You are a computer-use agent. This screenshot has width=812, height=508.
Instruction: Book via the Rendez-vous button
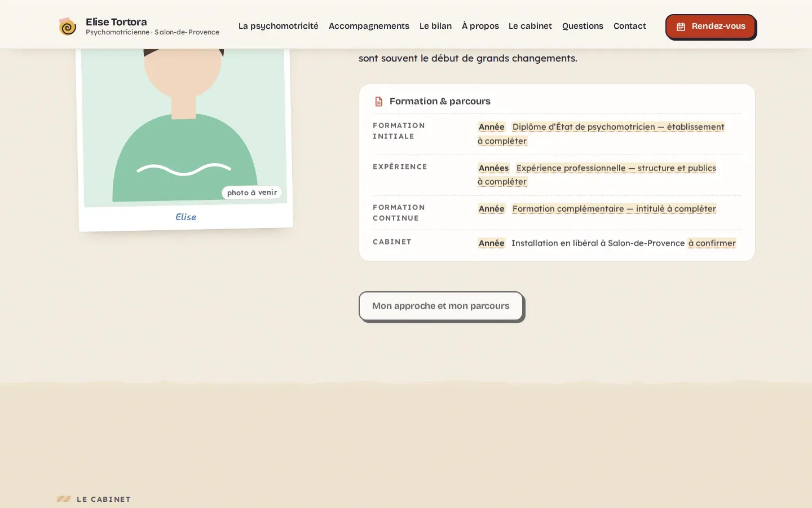point(710,27)
